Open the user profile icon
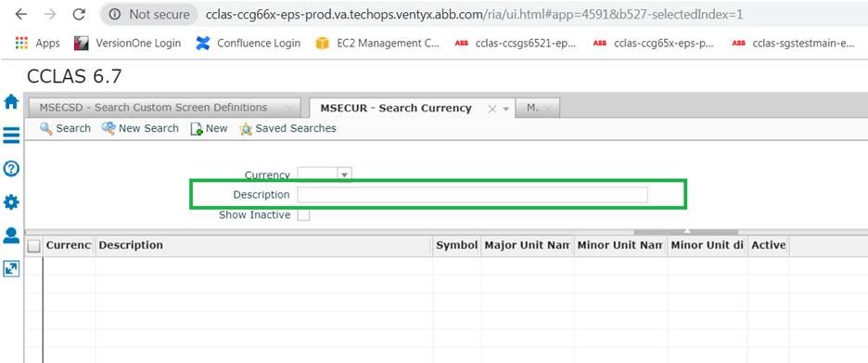868x363 pixels. (x=11, y=236)
